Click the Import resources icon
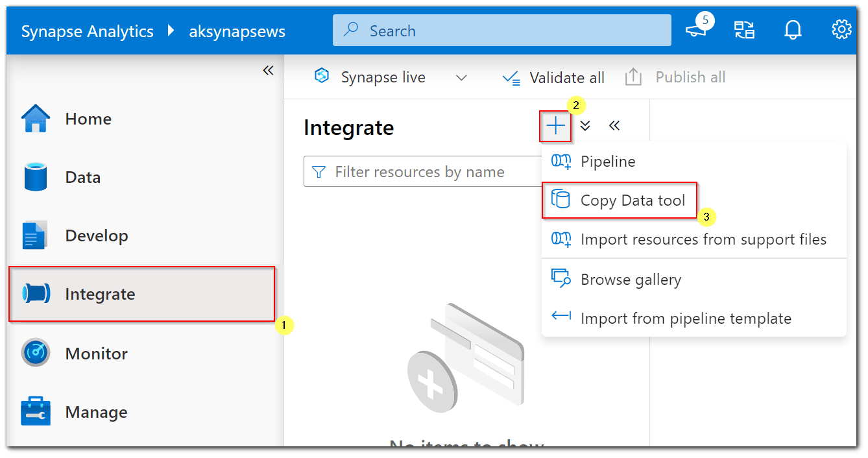 tap(561, 239)
